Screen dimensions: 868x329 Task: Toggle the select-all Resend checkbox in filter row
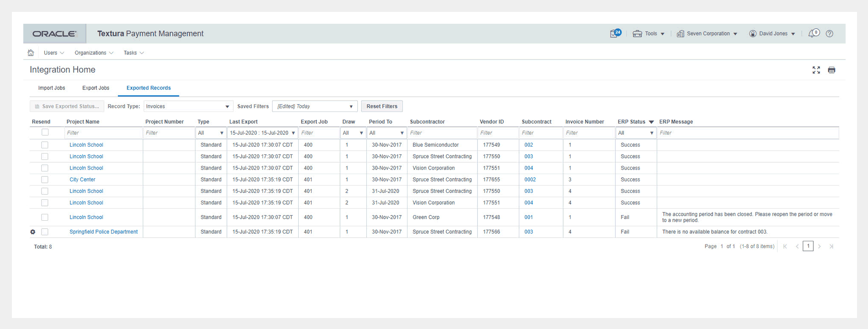[45, 133]
